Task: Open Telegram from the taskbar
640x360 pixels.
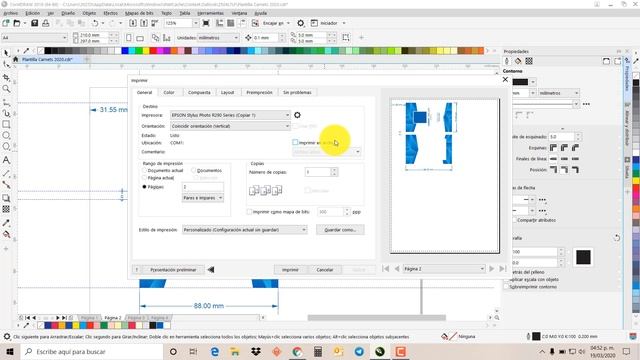Action: pos(359,351)
